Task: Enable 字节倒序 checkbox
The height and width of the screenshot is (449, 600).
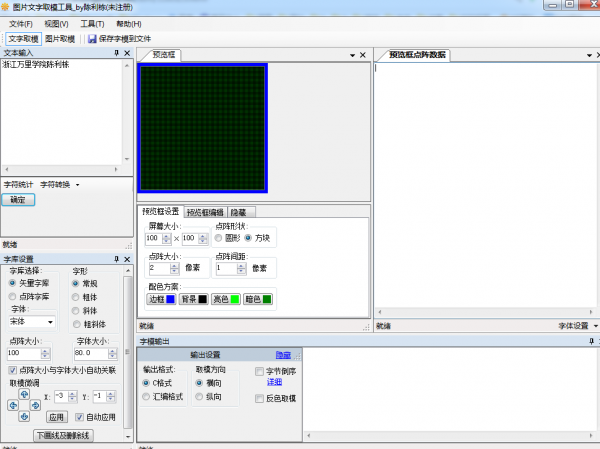Action: (259, 371)
